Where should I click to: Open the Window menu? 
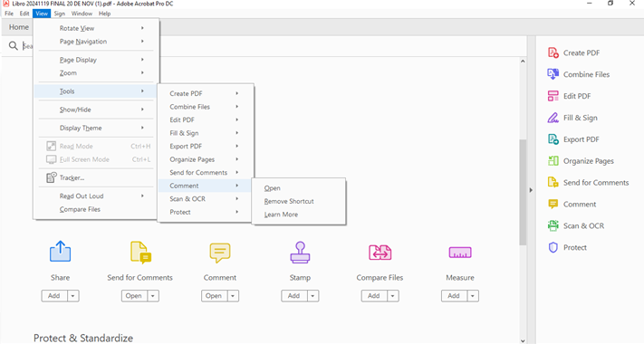(82, 14)
